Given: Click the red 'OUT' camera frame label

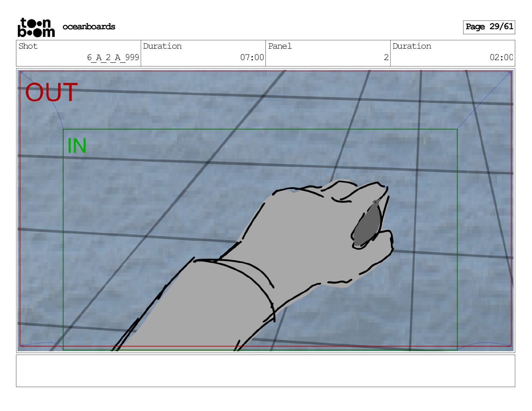Looking at the screenshot, I should (51, 92).
